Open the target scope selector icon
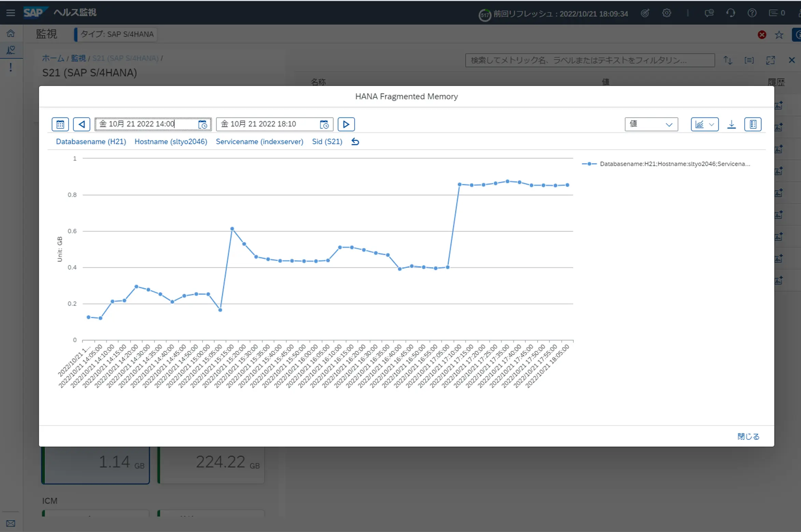801x532 pixels. coord(645,13)
